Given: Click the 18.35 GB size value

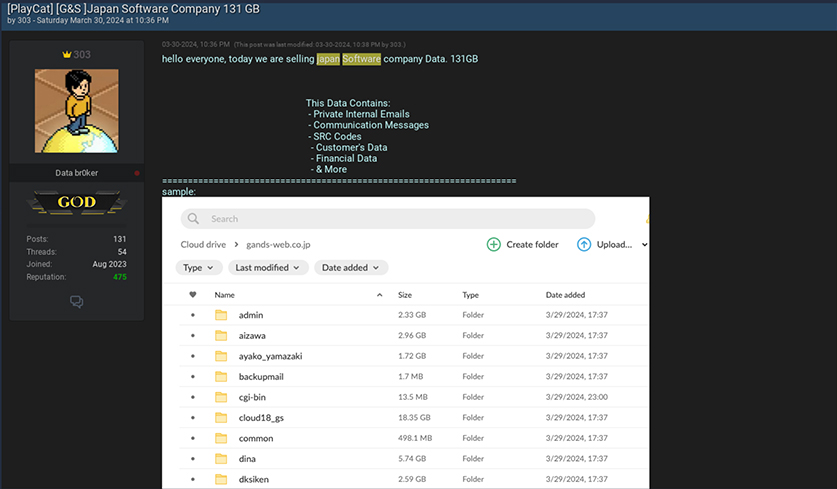Looking at the screenshot, I should (414, 417).
